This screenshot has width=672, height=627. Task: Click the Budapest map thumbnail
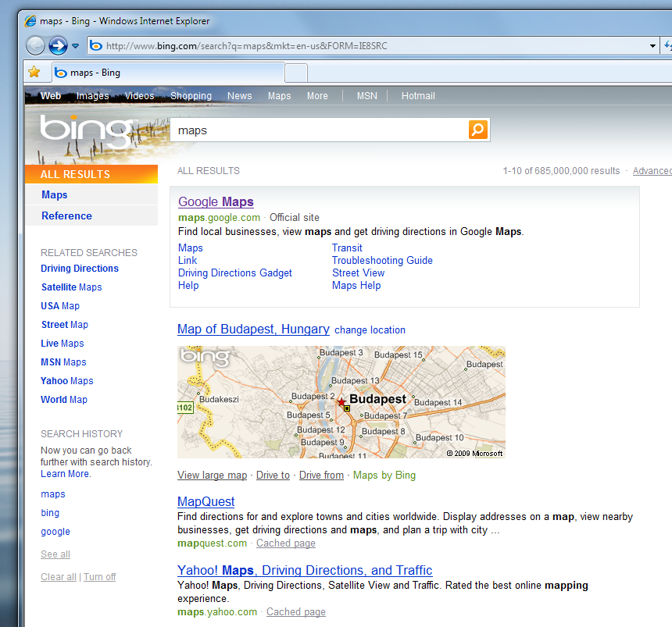(341, 402)
